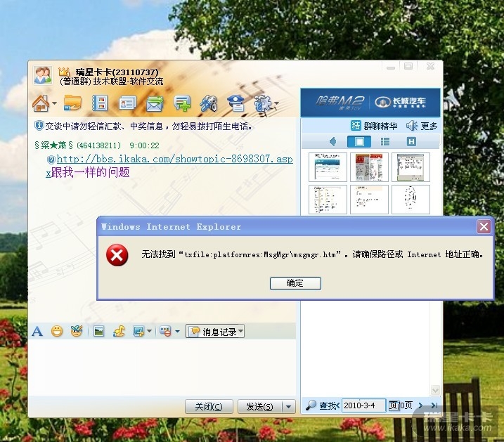Open the magic emoticon icon
The image size is (504, 442).
click(77, 331)
